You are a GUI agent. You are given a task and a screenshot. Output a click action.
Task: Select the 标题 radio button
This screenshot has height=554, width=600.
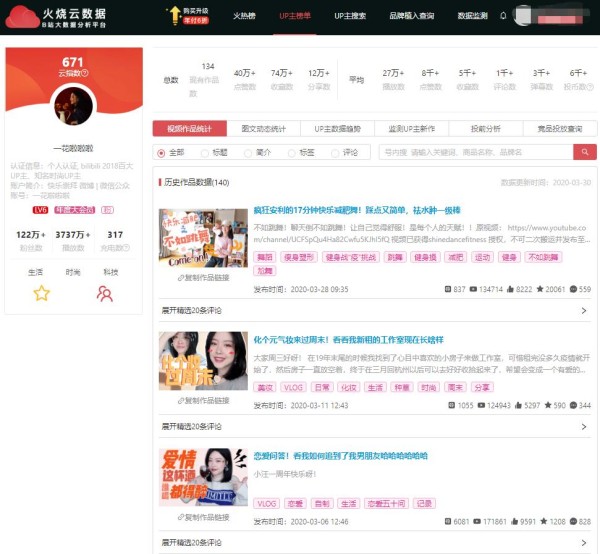205,153
